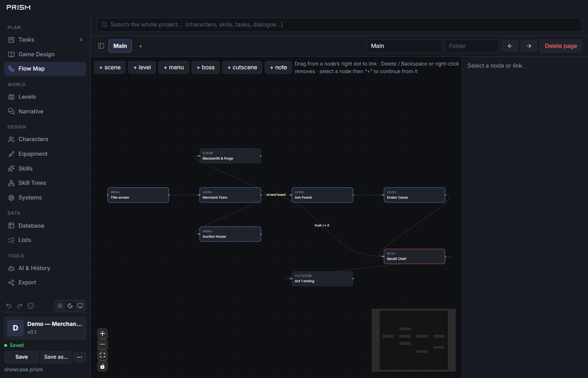Click the Skills sparkle icon
This screenshot has width=588, height=378.
point(11,168)
